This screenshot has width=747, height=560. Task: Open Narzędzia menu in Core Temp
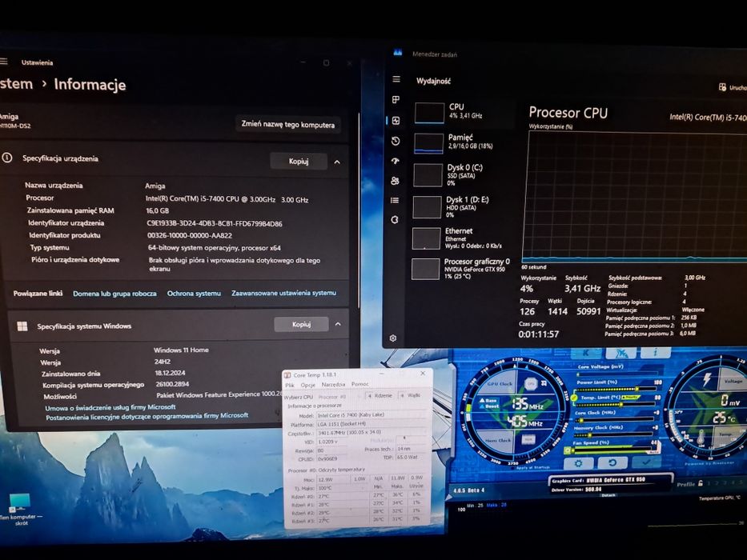click(334, 384)
